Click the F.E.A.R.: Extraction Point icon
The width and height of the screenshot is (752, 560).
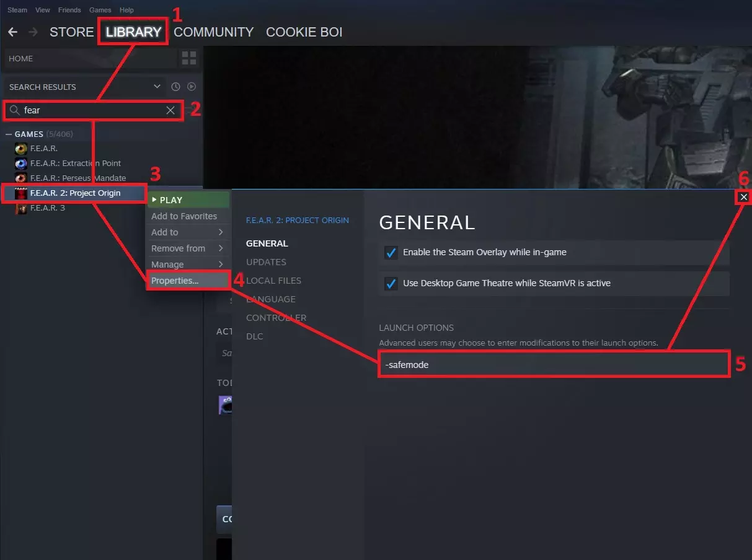point(21,164)
